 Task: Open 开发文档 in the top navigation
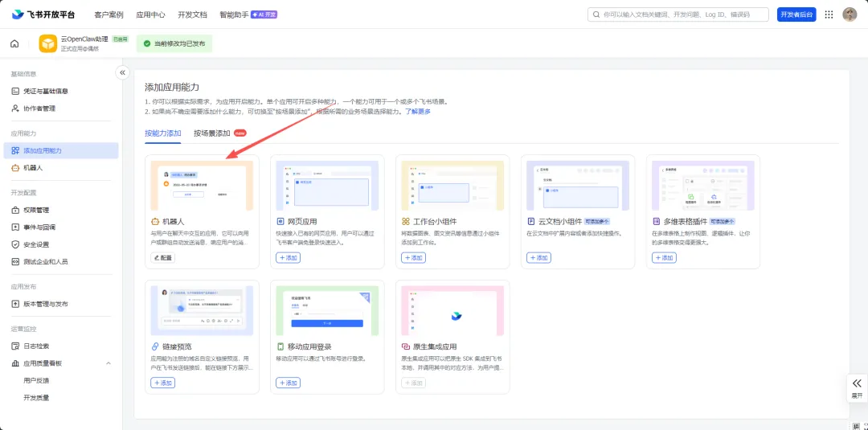[x=192, y=15]
